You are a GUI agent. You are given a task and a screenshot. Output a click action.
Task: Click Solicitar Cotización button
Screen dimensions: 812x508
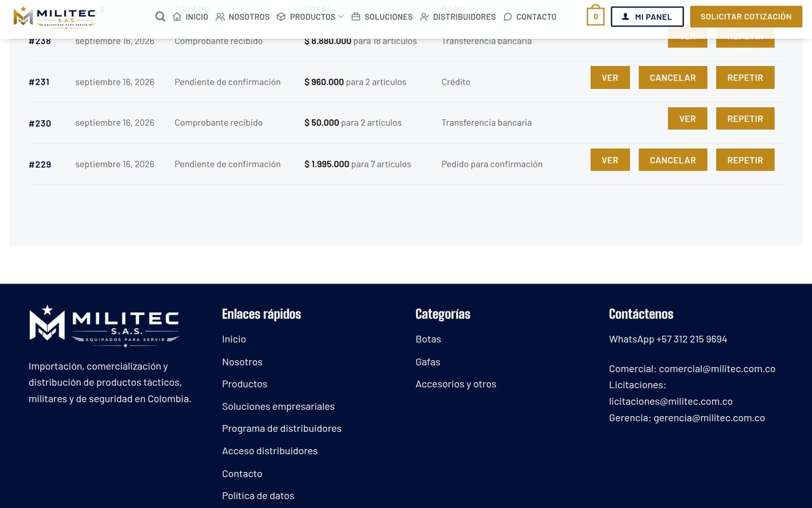click(x=746, y=17)
